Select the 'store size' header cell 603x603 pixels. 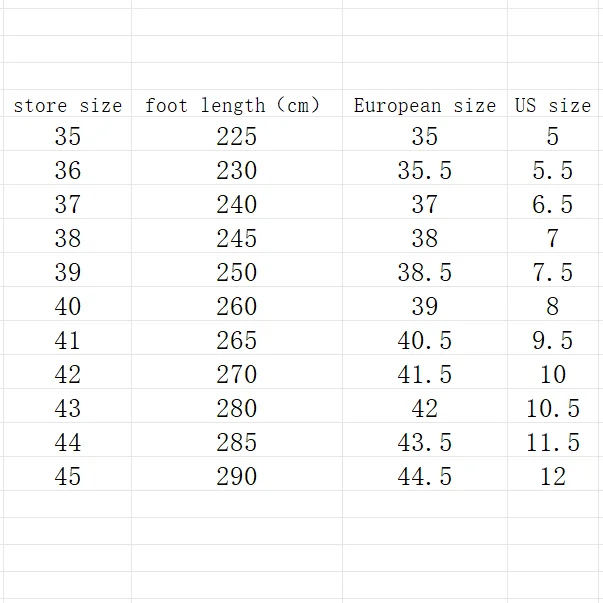(67, 105)
